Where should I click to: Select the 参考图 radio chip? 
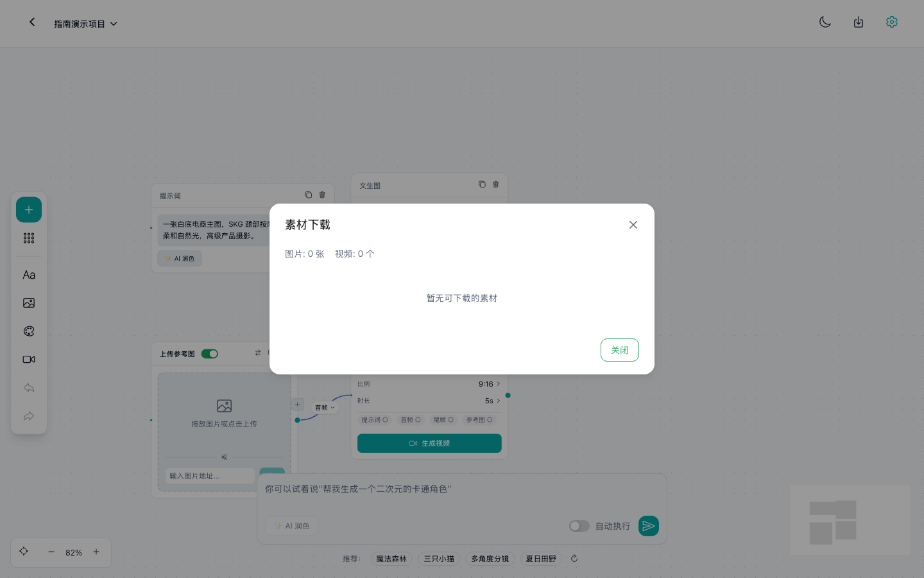click(x=479, y=420)
